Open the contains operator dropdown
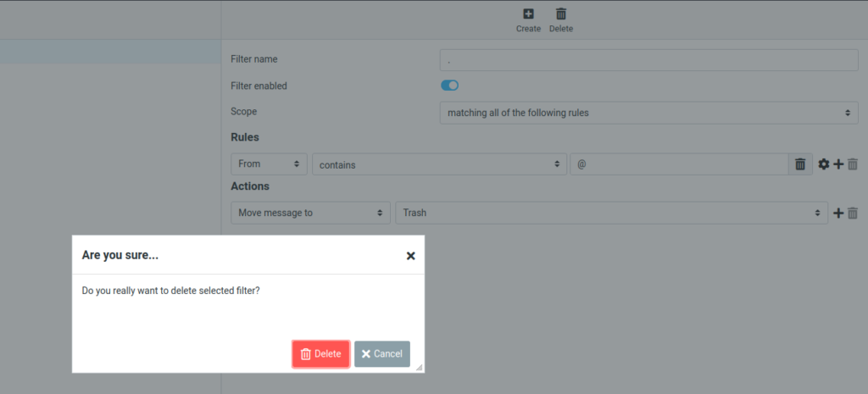 (439, 164)
